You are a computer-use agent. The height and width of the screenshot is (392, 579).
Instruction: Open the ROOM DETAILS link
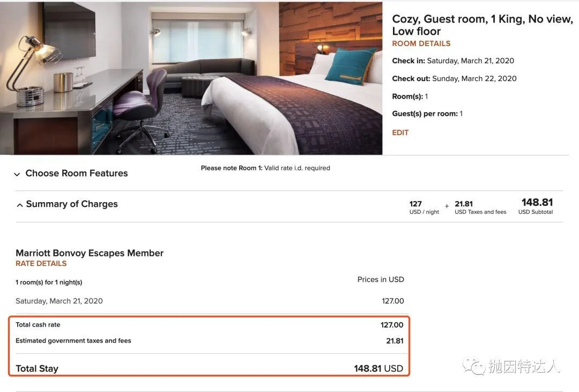point(421,43)
